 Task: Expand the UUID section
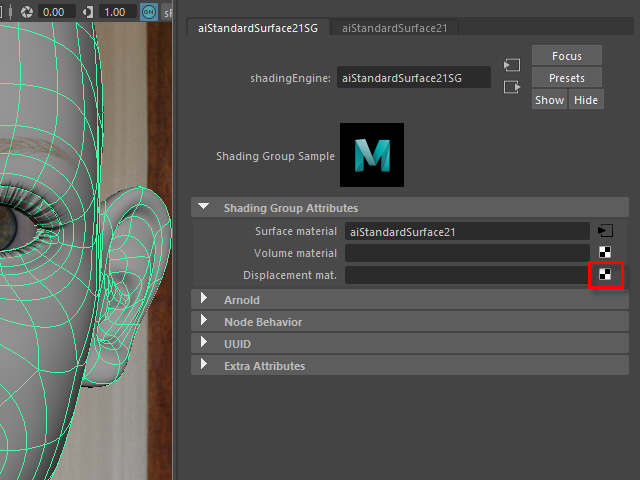pos(204,344)
